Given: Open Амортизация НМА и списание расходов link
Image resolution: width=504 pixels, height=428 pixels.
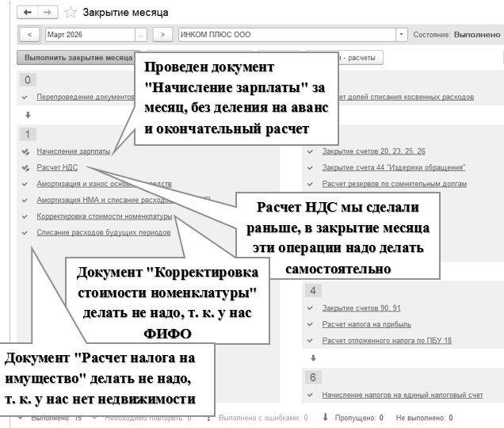Looking at the screenshot, I should (x=124, y=200).
